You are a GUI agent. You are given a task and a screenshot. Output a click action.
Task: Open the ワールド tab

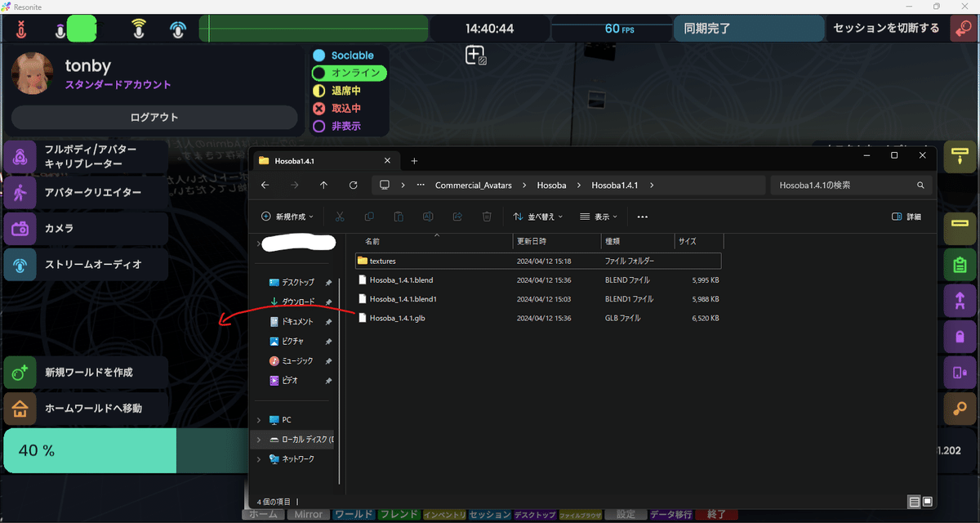pyautogui.click(x=354, y=515)
